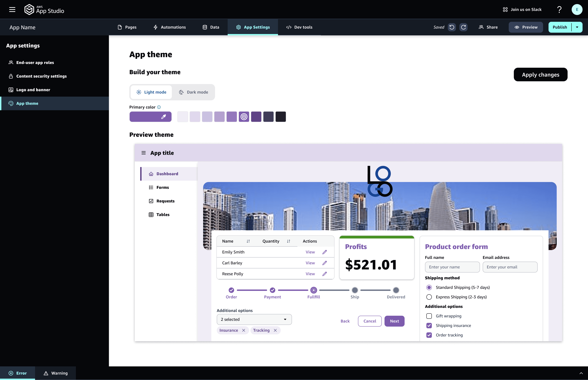Click the Delivered step circle
Image resolution: width=588 pixels, height=380 pixels.
pyautogui.click(x=396, y=290)
